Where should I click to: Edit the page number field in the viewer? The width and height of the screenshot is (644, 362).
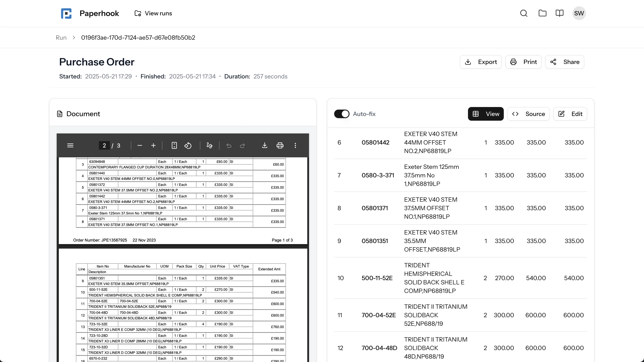click(104, 145)
